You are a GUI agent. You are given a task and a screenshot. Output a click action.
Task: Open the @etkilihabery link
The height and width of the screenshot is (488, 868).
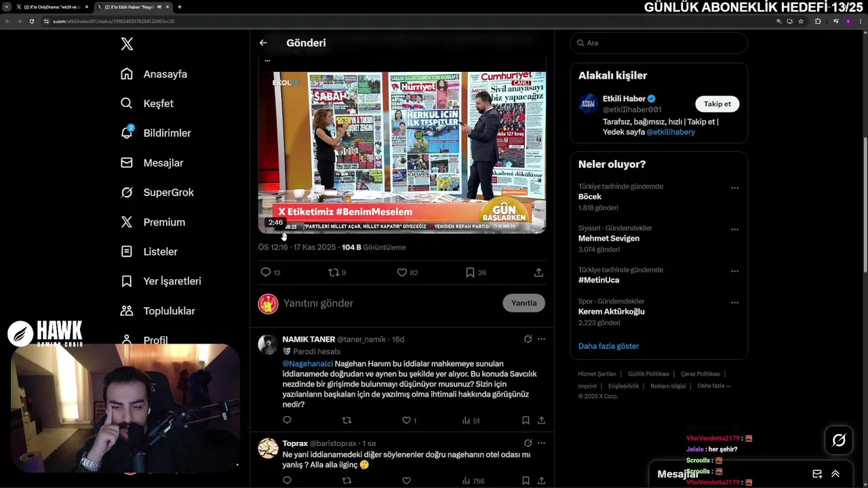pyautogui.click(x=671, y=132)
